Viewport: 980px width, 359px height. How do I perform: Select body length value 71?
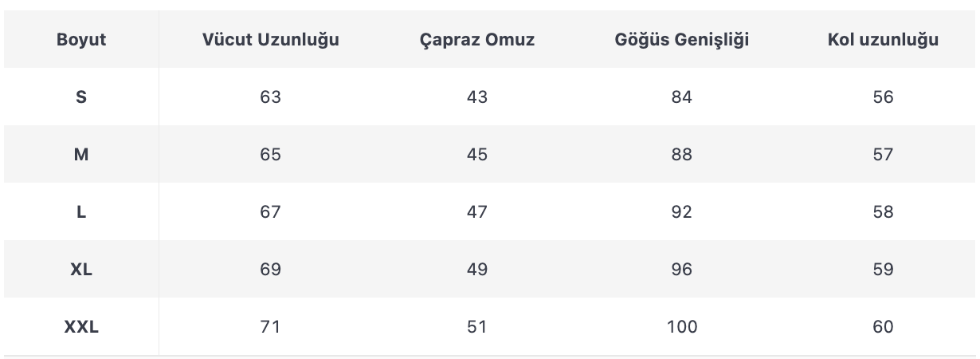tap(270, 326)
